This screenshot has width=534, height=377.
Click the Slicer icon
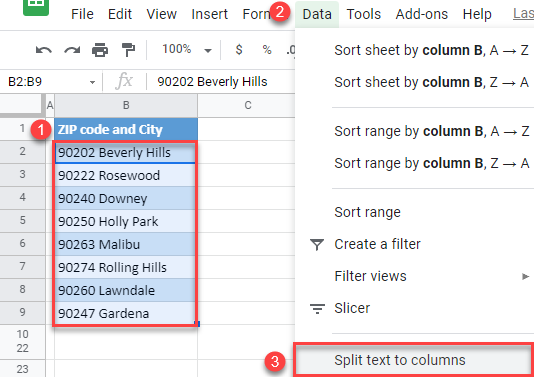(317, 308)
